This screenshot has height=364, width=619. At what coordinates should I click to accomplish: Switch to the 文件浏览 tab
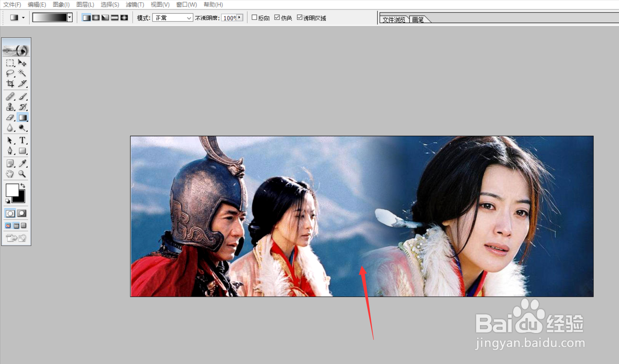pyautogui.click(x=394, y=20)
